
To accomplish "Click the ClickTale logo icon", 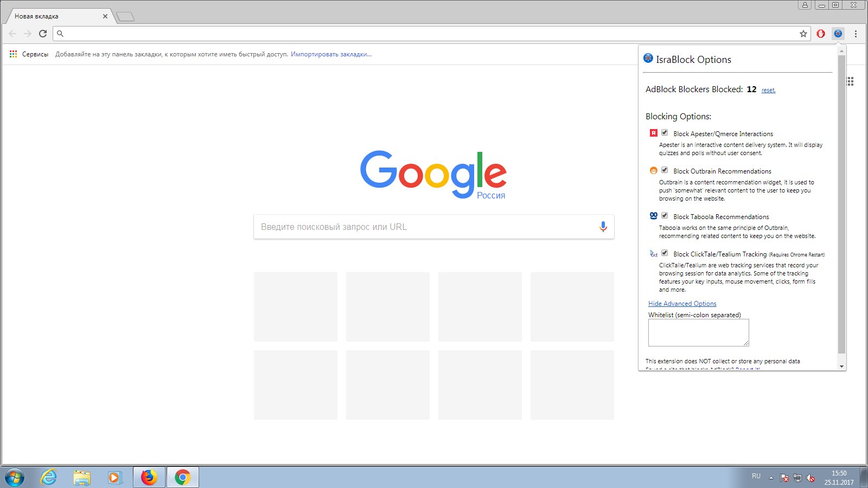I will pos(653,253).
